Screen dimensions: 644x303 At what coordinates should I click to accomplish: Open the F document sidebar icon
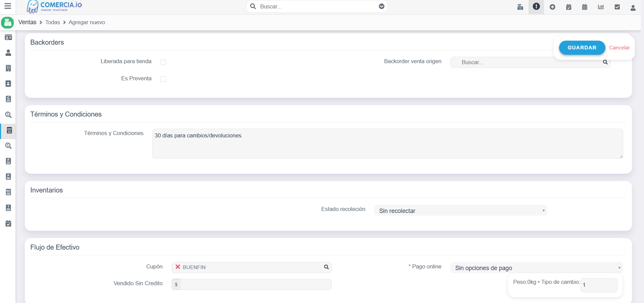pos(8,161)
